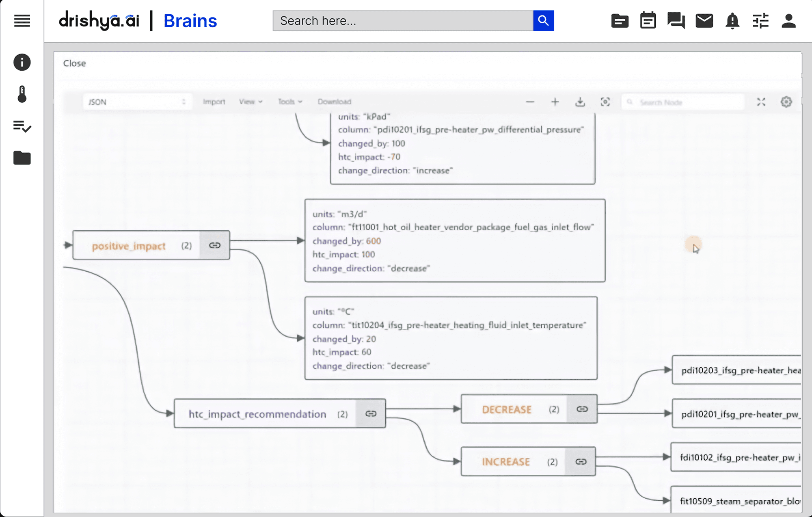Click link icon on DECREASE node

point(582,409)
